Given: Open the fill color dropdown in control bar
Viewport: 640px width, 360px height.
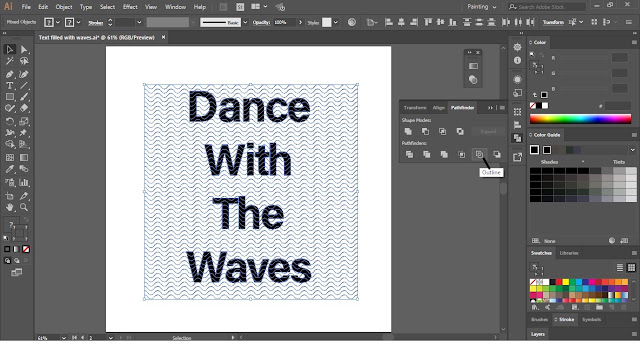Looking at the screenshot, I should (58, 22).
